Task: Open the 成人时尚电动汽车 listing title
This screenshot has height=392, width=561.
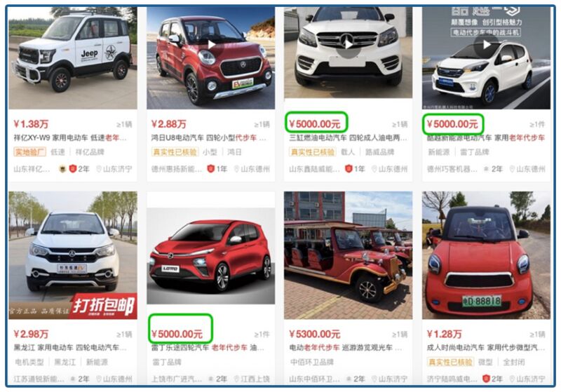Action: [486, 347]
